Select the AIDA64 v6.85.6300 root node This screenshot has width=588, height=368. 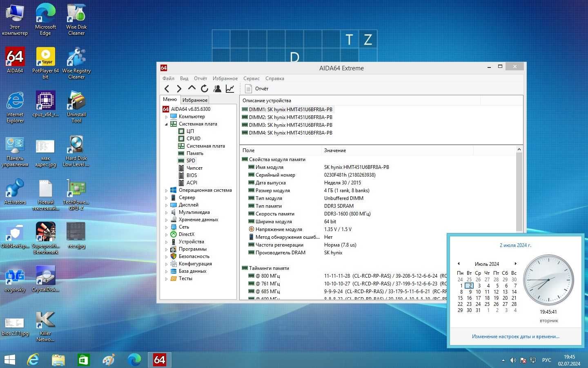click(x=190, y=109)
